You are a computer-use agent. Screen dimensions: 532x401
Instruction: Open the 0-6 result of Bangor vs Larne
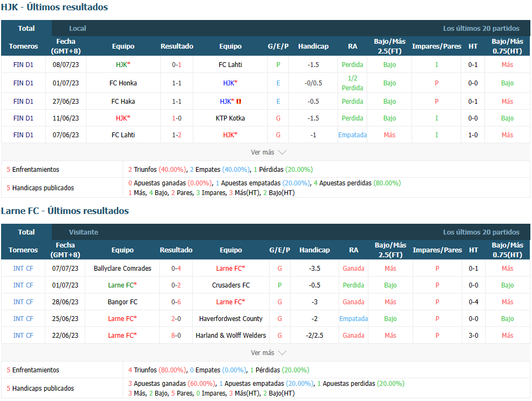(176, 302)
